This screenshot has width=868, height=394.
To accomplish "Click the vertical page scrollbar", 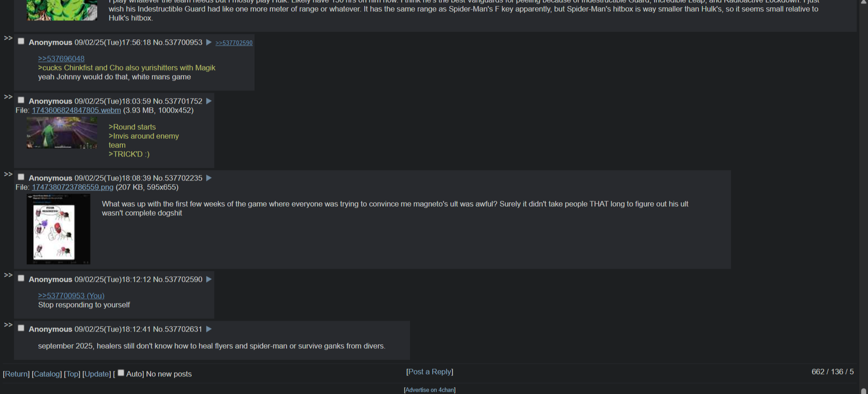I will pyautogui.click(x=863, y=197).
